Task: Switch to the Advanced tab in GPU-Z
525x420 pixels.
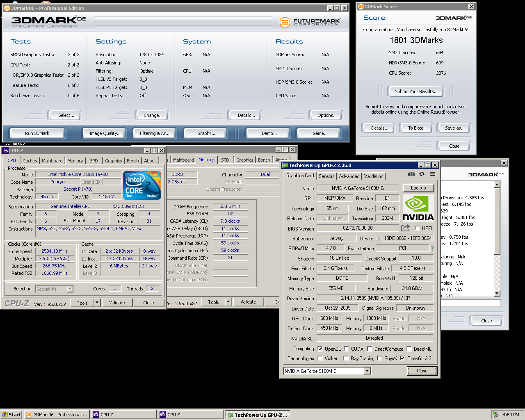Action: [x=349, y=176]
